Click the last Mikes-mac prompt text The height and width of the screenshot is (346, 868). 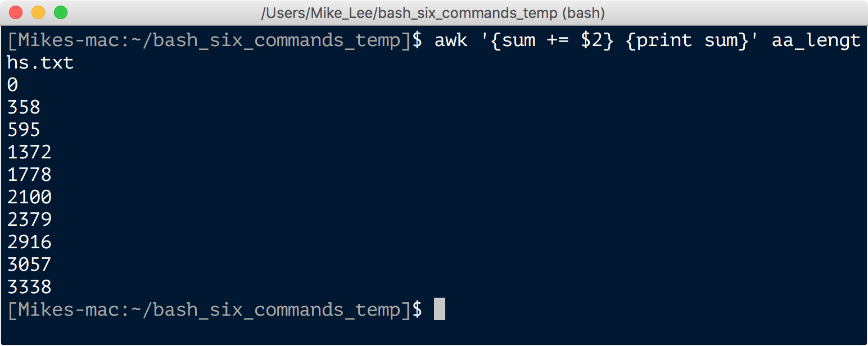pyautogui.click(x=215, y=309)
